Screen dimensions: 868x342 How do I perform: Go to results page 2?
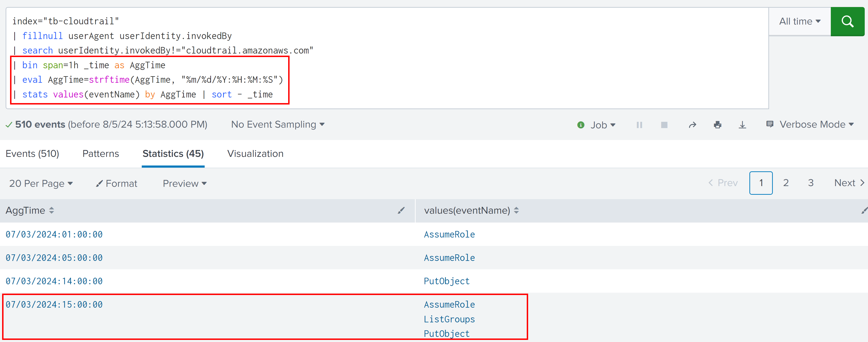coord(785,183)
